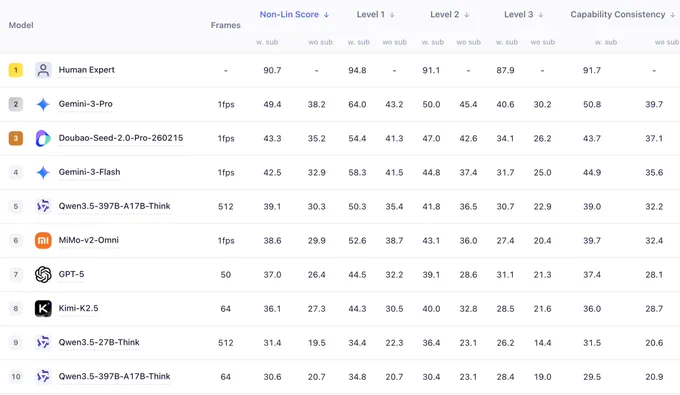The image size is (680, 395).
Task: Click the Doubao-Seed-2.0-Pro logo icon
Action: [x=43, y=138]
